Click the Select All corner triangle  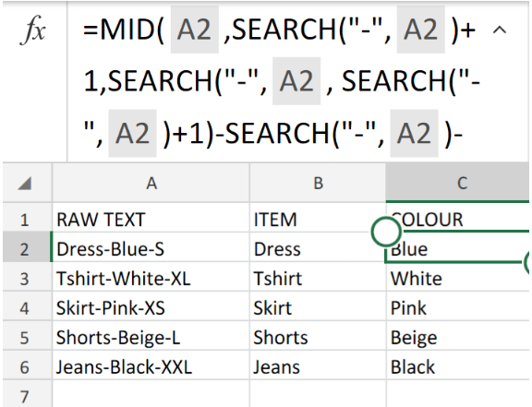25,184
